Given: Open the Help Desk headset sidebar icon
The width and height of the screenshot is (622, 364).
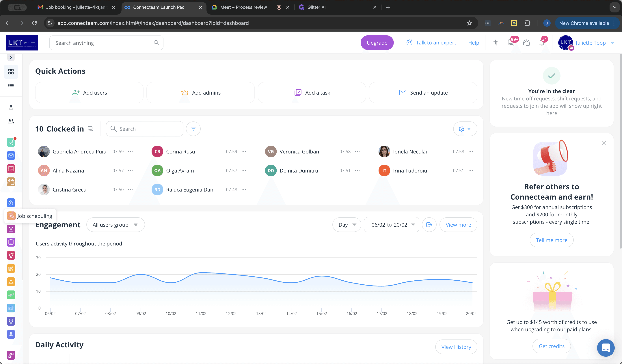Looking at the screenshot, I should [x=11, y=182].
